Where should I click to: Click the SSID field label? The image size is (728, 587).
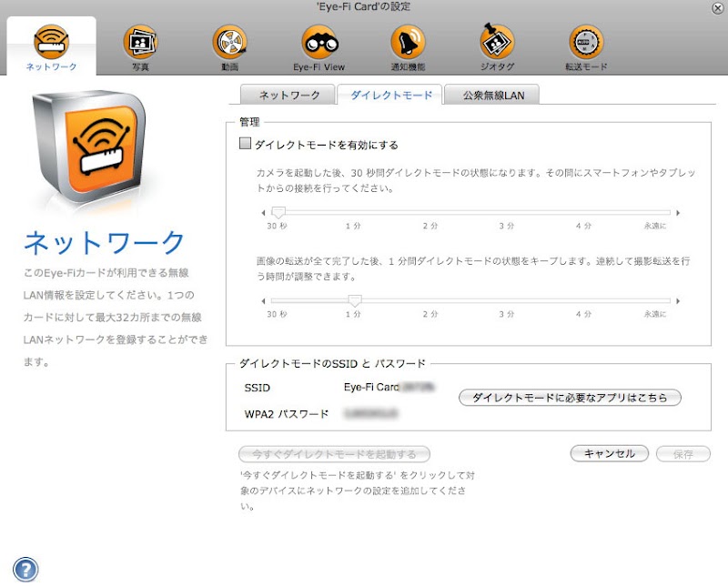tap(257, 388)
